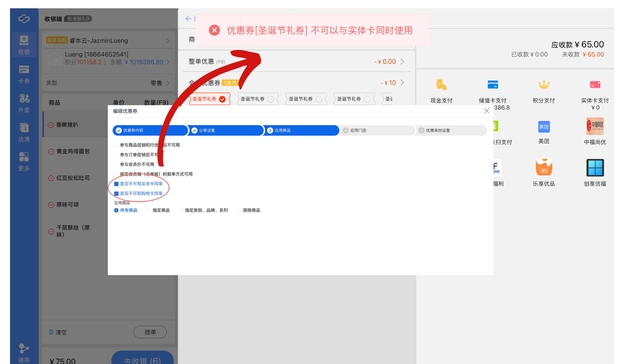Viewport: 624px width, 364px height.
Task: Select 积分支付 points payment crown icon
Action: click(x=544, y=85)
